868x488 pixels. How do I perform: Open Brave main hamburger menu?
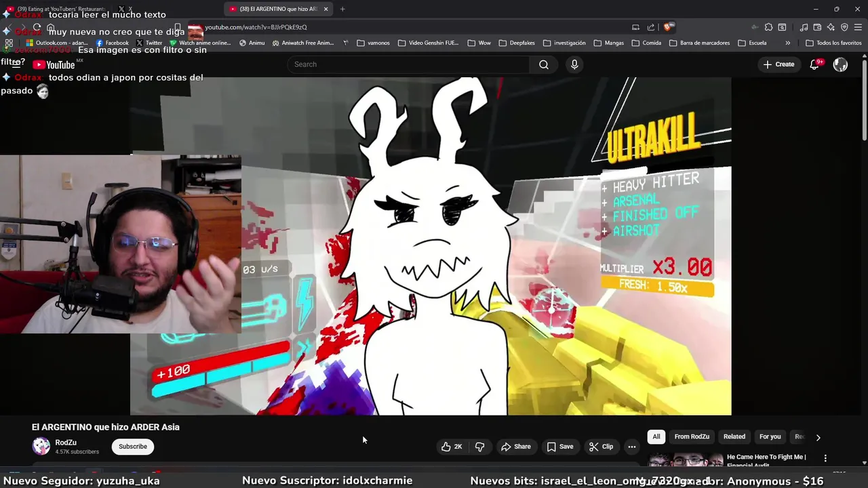pyautogui.click(x=858, y=27)
